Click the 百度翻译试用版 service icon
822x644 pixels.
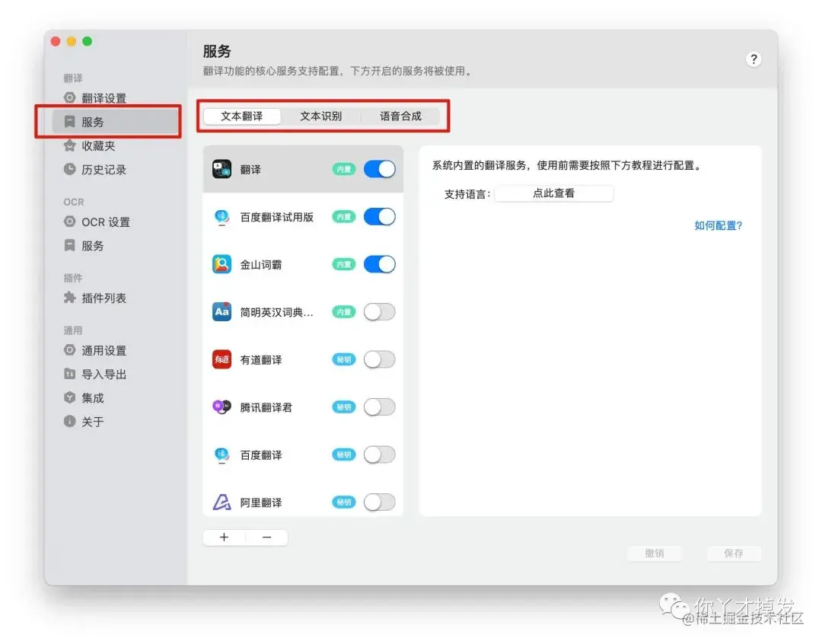point(221,216)
